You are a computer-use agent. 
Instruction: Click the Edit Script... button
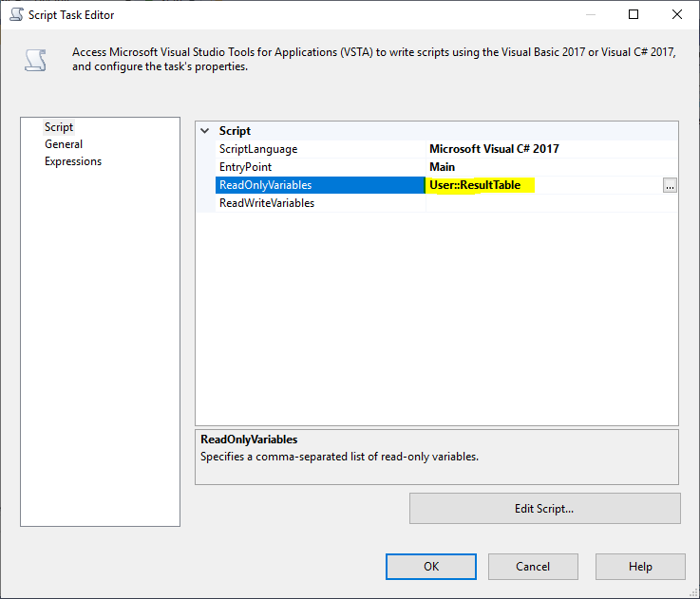click(544, 508)
